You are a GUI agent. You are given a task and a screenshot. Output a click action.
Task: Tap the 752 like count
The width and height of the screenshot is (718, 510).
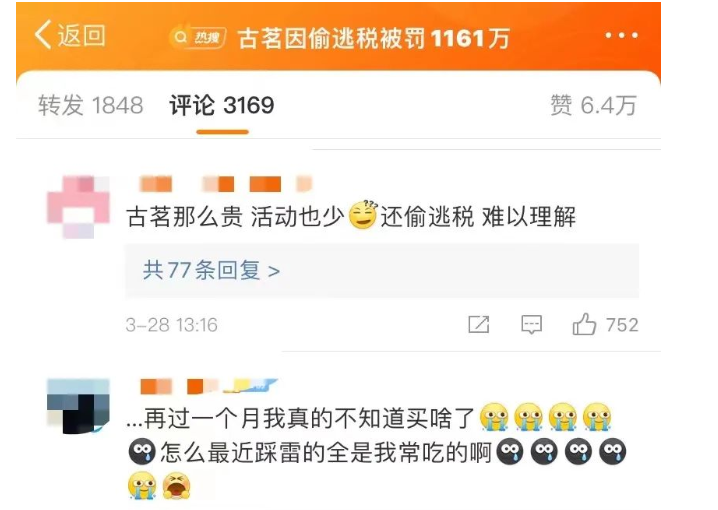point(622,325)
